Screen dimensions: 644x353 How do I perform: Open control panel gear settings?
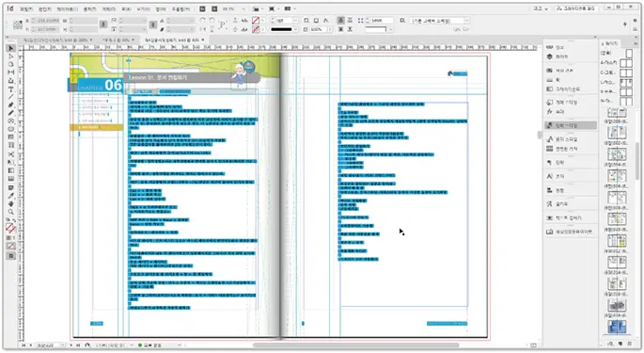tap(636, 20)
